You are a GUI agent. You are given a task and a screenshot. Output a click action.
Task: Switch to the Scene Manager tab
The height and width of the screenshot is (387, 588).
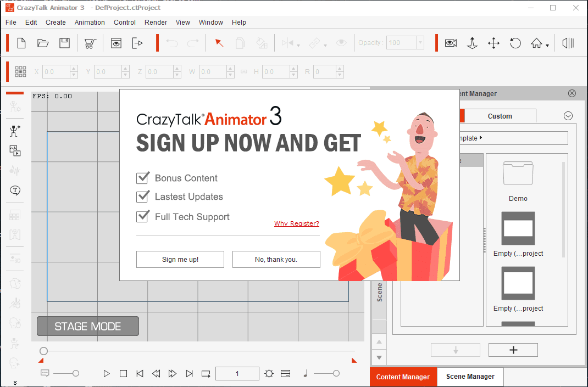(x=470, y=377)
